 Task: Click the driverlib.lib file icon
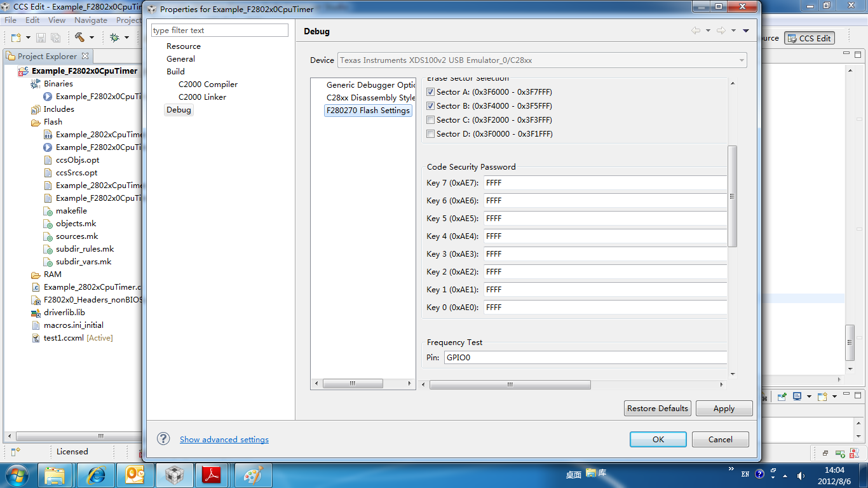[36, 313]
